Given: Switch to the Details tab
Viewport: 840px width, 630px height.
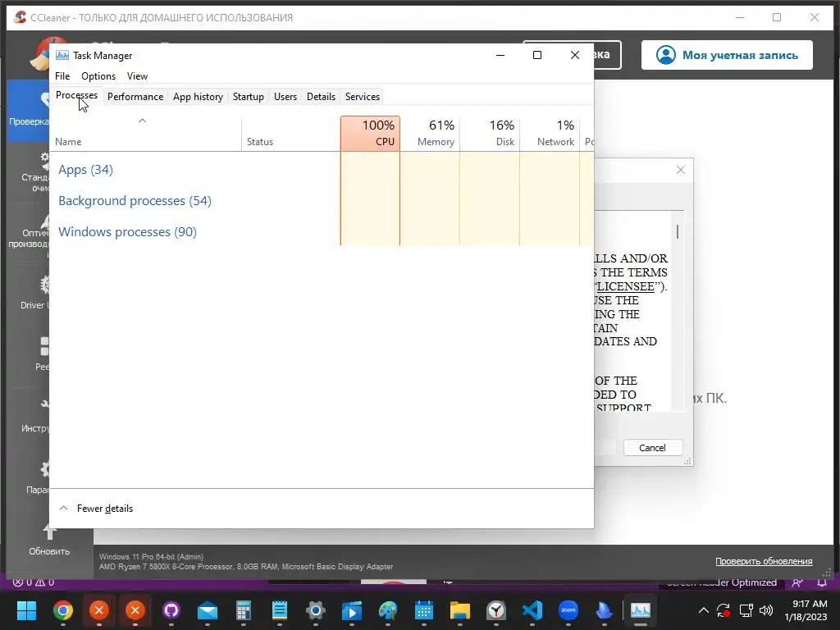Looking at the screenshot, I should 321,97.
